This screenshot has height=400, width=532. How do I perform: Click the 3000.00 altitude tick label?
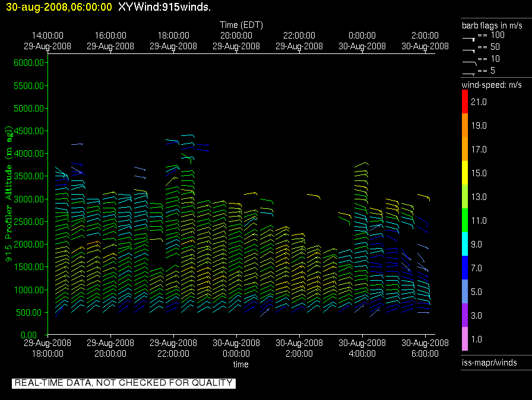pyautogui.click(x=29, y=199)
